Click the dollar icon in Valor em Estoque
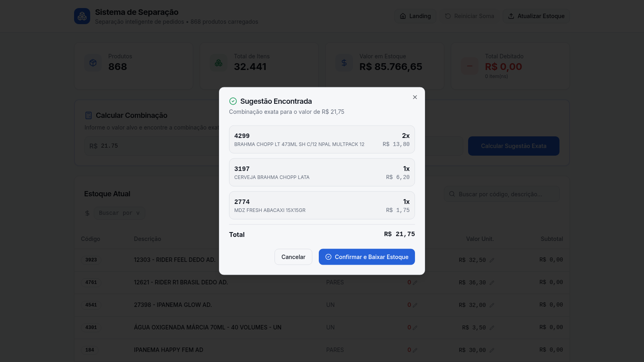Screen dimensions: 644x362 click(x=344, y=63)
